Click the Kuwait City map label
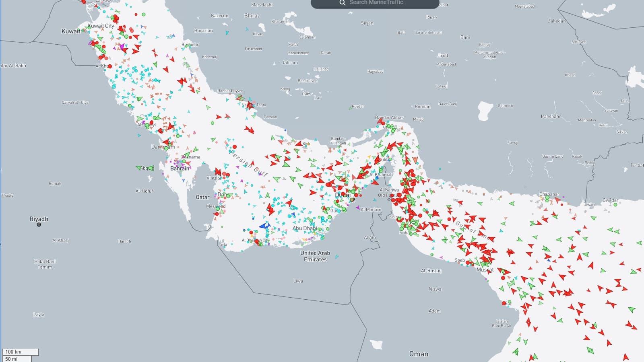This screenshot has width=644, height=362. point(101,26)
